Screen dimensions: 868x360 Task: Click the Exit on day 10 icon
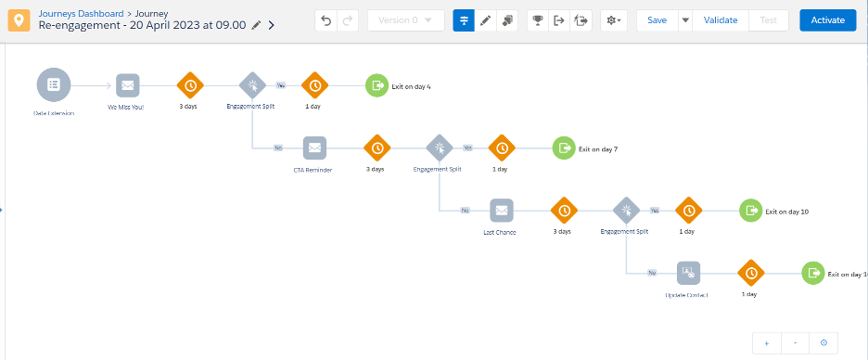(x=751, y=211)
